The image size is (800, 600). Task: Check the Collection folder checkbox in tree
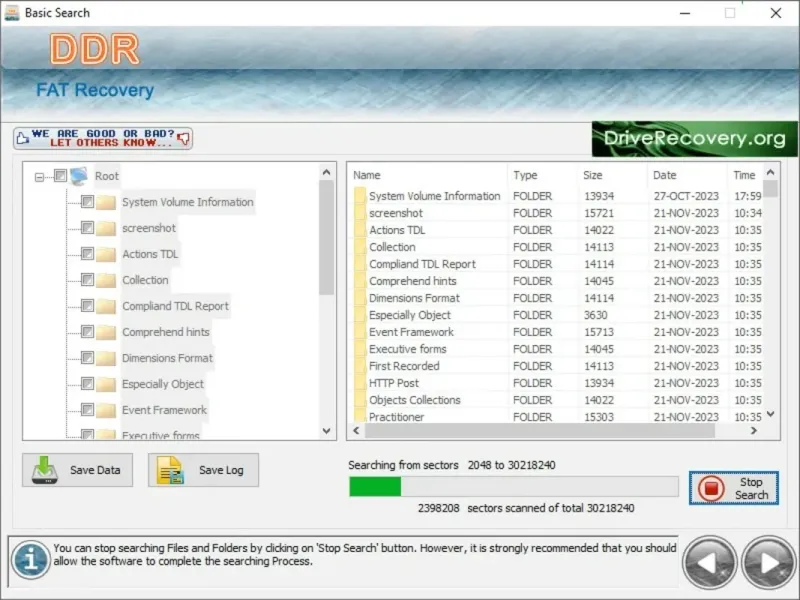[x=87, y=280]
